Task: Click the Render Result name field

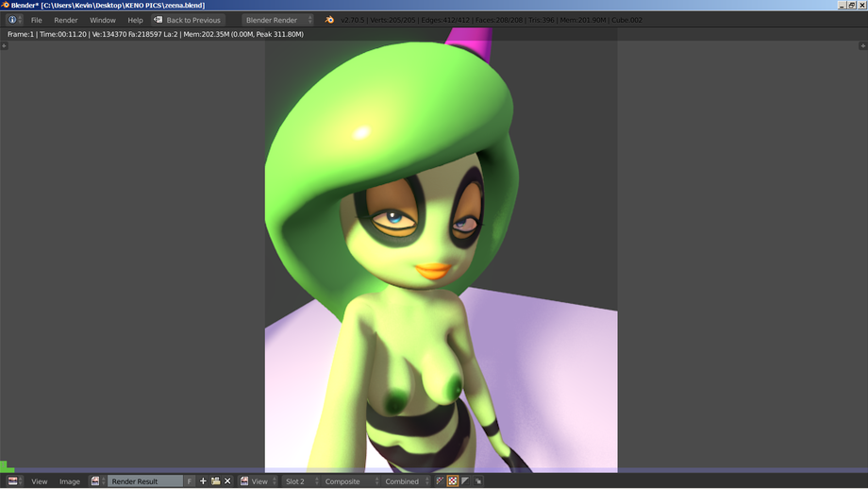Action: 143,481
